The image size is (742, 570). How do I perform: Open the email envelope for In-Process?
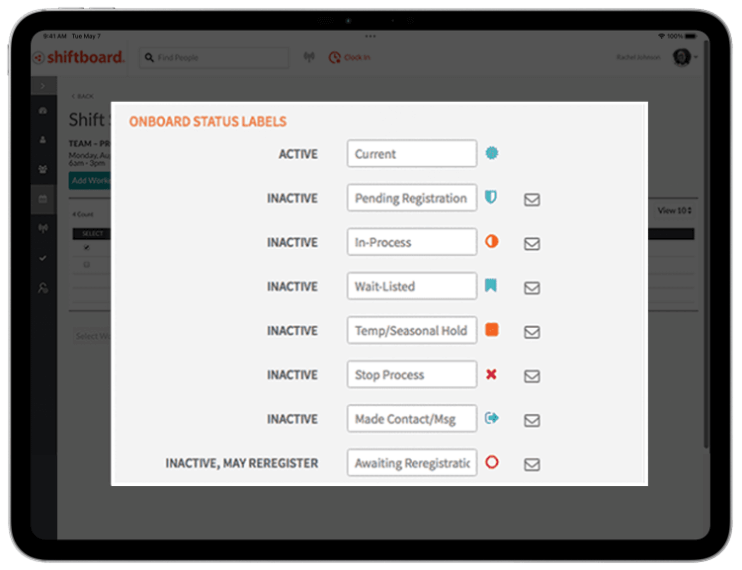(x=532, y=244)
